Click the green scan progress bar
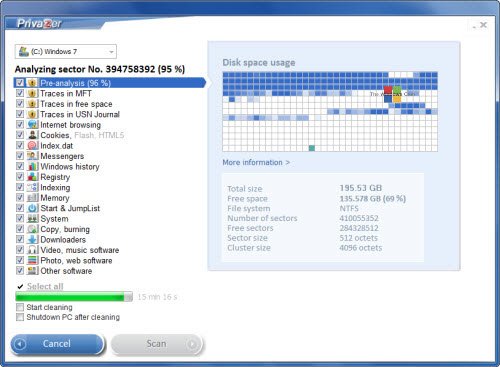Image resolution: width=500 pixels, height=367 pixels. click(74, 297)
